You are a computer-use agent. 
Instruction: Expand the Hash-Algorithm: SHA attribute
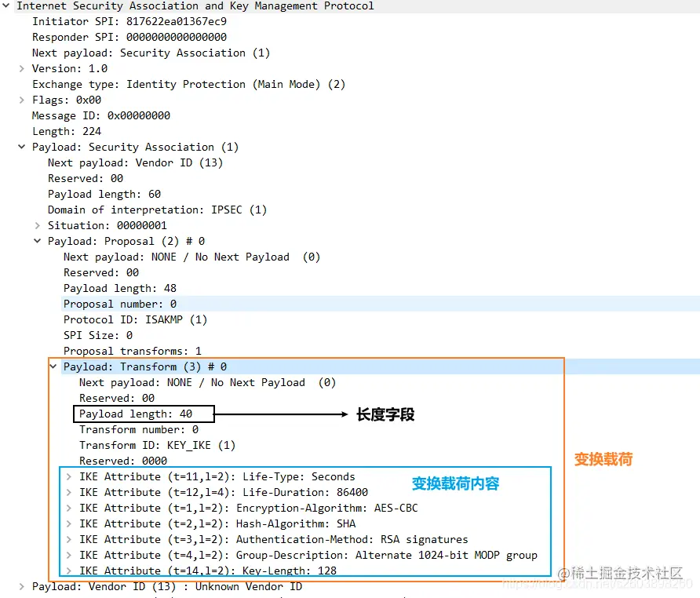point(69,523)
